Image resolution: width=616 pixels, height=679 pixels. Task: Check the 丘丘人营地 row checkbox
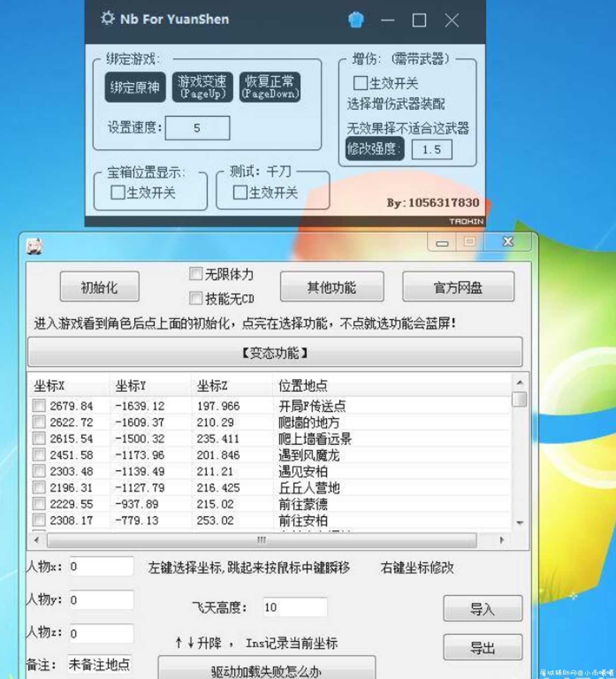click(x=39, y=487)
